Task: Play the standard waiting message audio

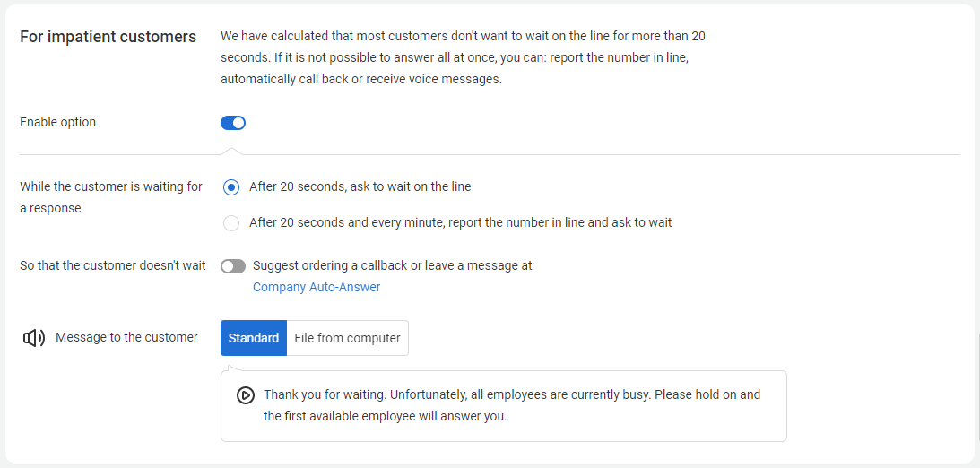Action: [245, 395]
